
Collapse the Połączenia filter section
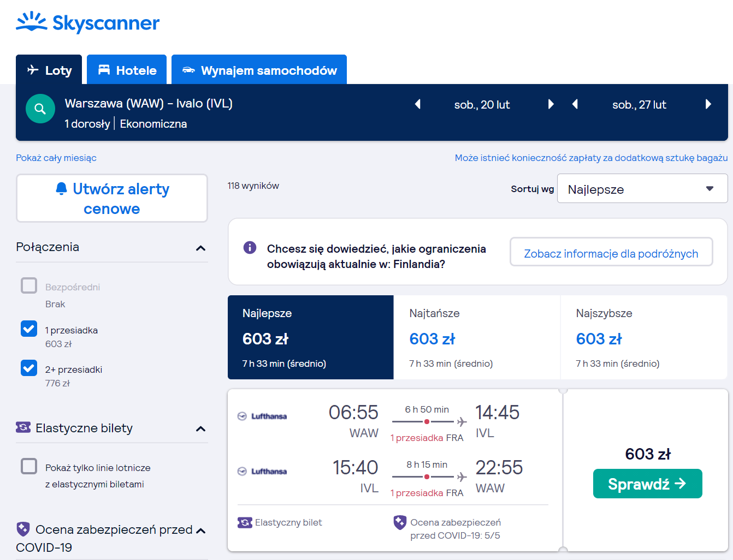pos(200,248)
